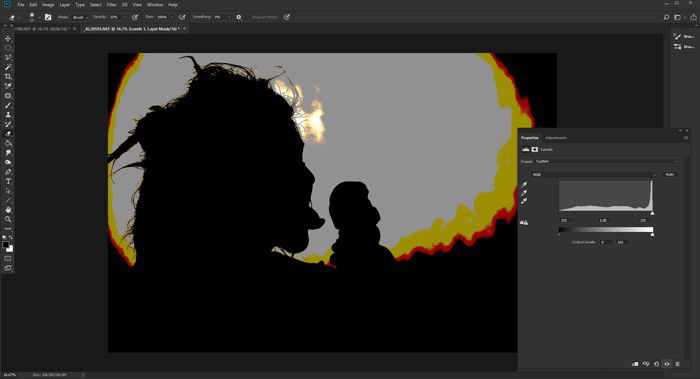Select the Crop tool
The width and height of the screenshot is (700, 379).
pyautogui.click(x=8, y=76)
